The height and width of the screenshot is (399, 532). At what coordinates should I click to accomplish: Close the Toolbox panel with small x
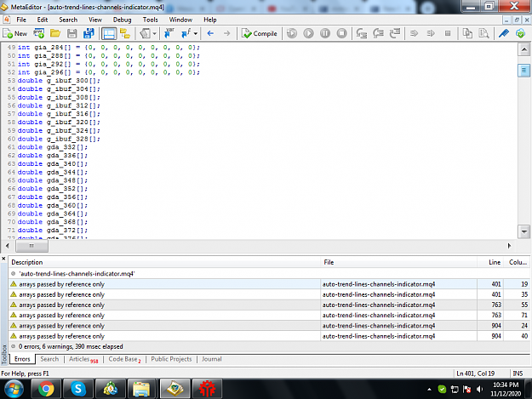3,259
